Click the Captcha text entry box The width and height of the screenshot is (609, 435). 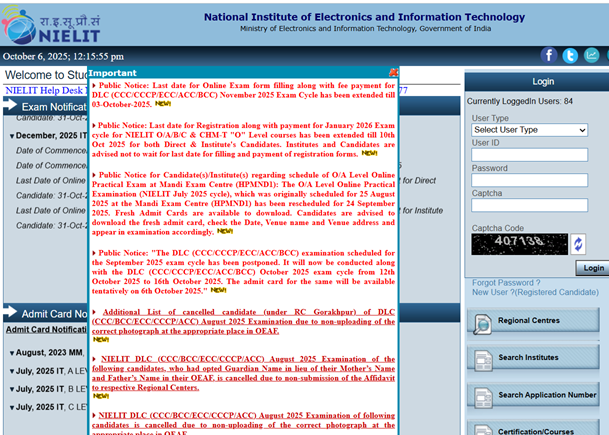click(x=528, y=205)
